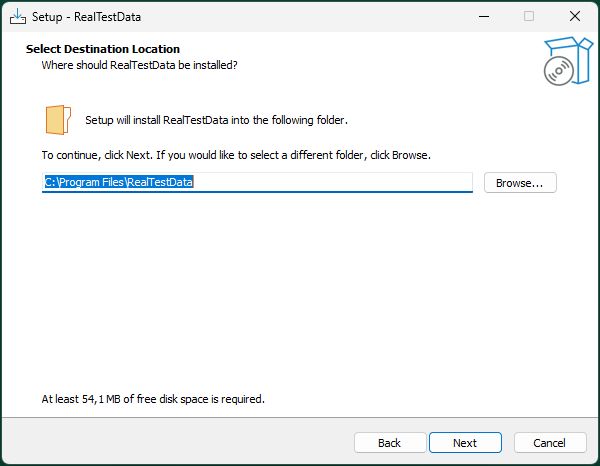The width and height of the screenshot is (600, 466).
Task: Minimize the Setup window
Action: tap(484, 16)
